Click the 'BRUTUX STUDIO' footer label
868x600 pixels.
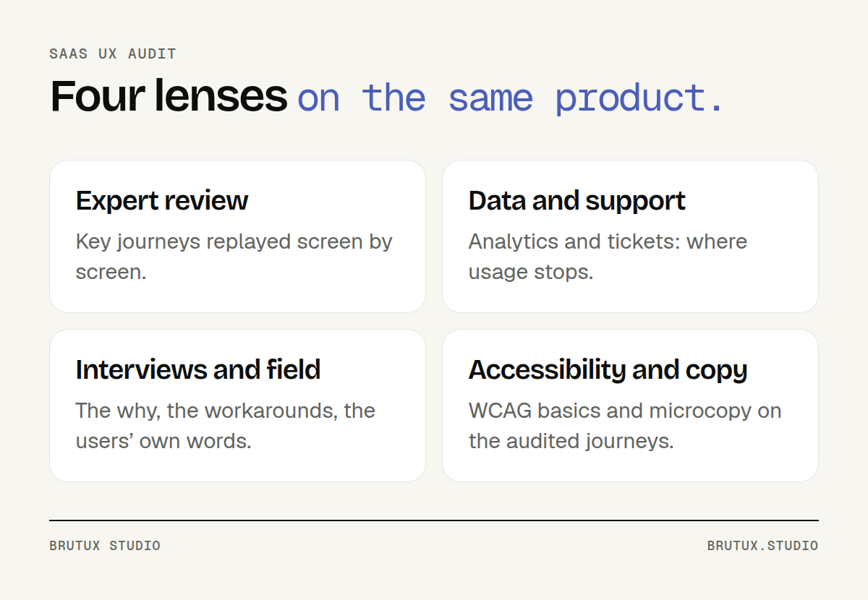click(x=105, y=546)
